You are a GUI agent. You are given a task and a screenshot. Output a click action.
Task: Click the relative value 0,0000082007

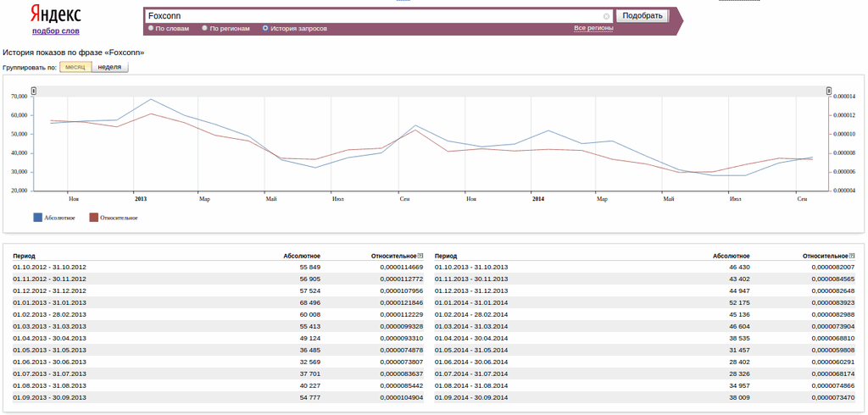tap(833, 267)
